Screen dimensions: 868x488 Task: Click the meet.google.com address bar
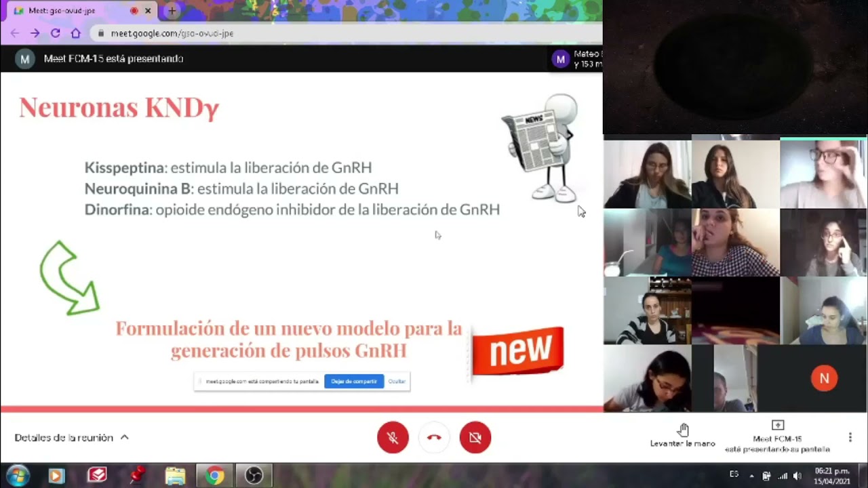(346, 33)
